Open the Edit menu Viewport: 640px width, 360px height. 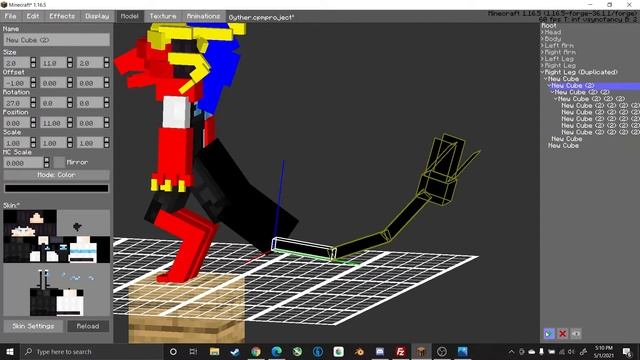point(33,16)
